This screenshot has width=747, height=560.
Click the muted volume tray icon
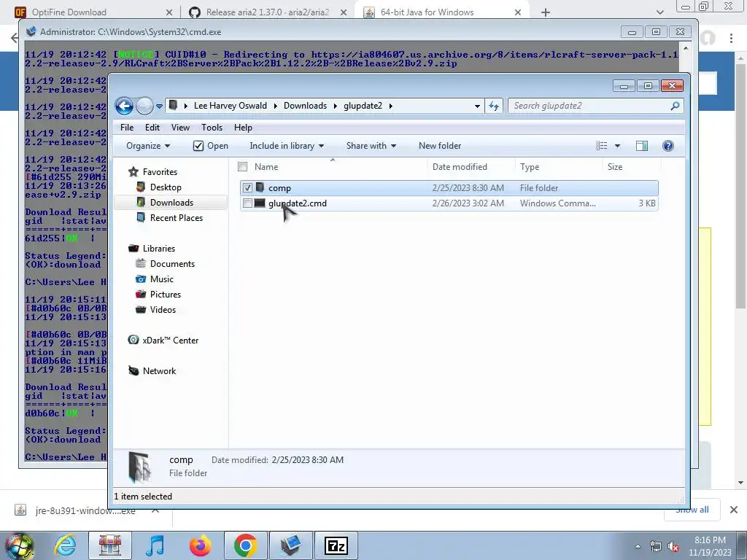point(673,547)
